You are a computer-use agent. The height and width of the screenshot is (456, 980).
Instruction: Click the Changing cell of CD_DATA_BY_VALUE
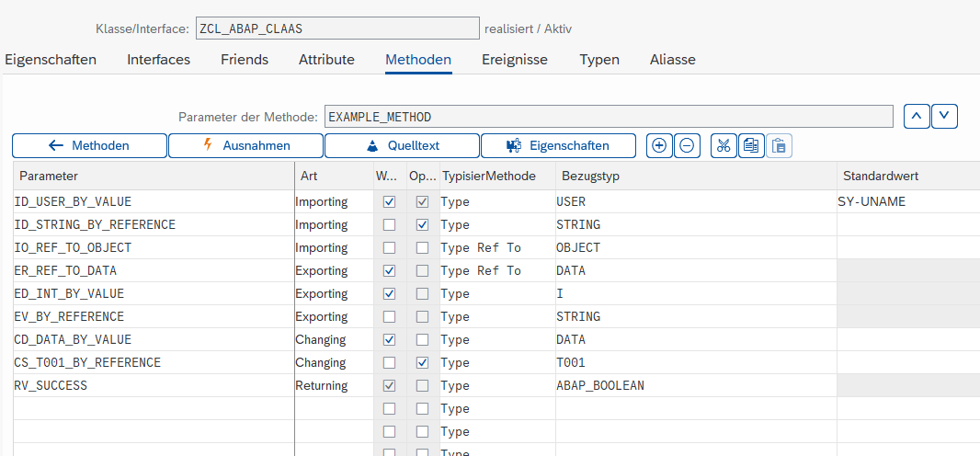click(335, 340)
